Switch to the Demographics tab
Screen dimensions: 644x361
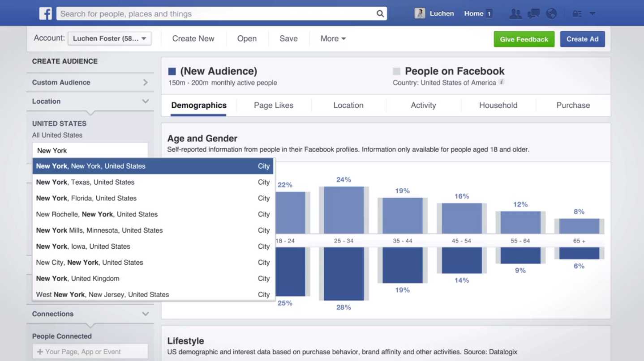[x=199, y=106]
